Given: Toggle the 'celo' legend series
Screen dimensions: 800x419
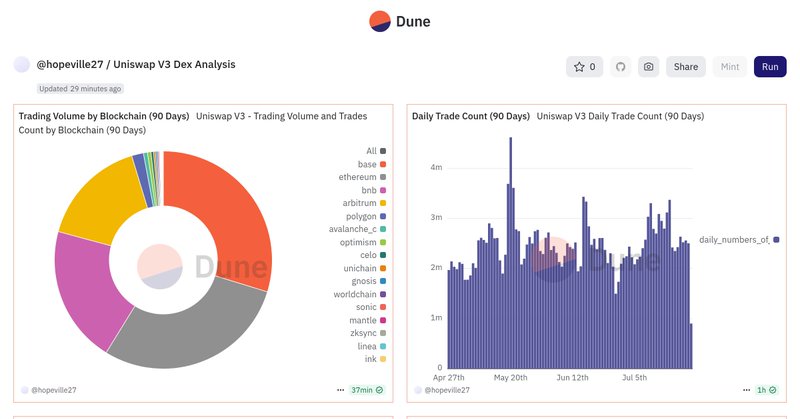Looking at the screenshot, I should point(373,255).
